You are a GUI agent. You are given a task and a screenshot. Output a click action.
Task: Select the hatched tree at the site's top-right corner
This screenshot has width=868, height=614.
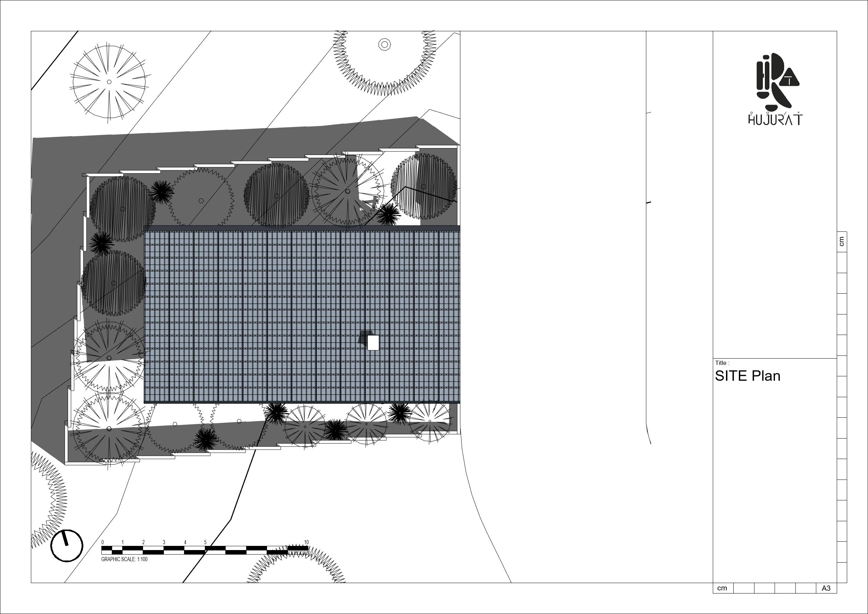424,187
